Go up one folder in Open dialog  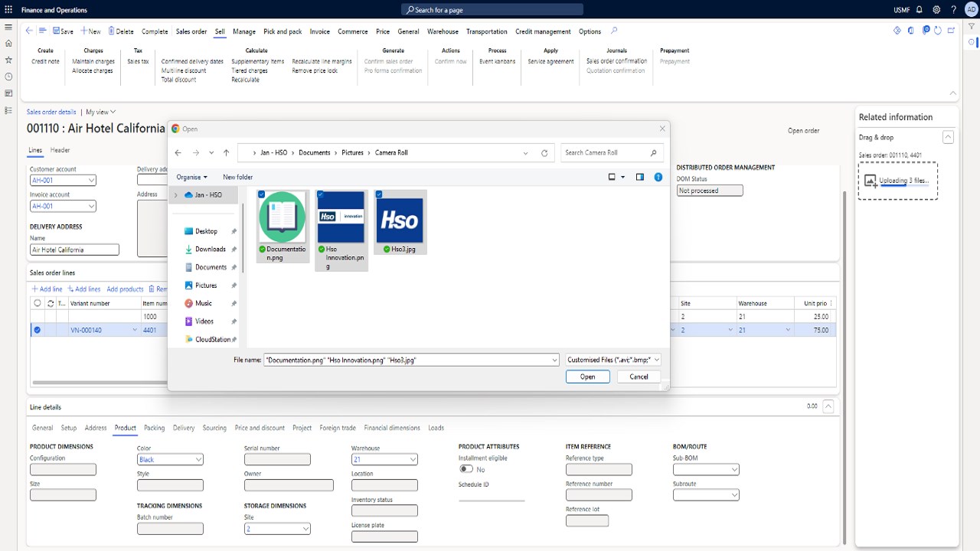(x=226, y=153)
